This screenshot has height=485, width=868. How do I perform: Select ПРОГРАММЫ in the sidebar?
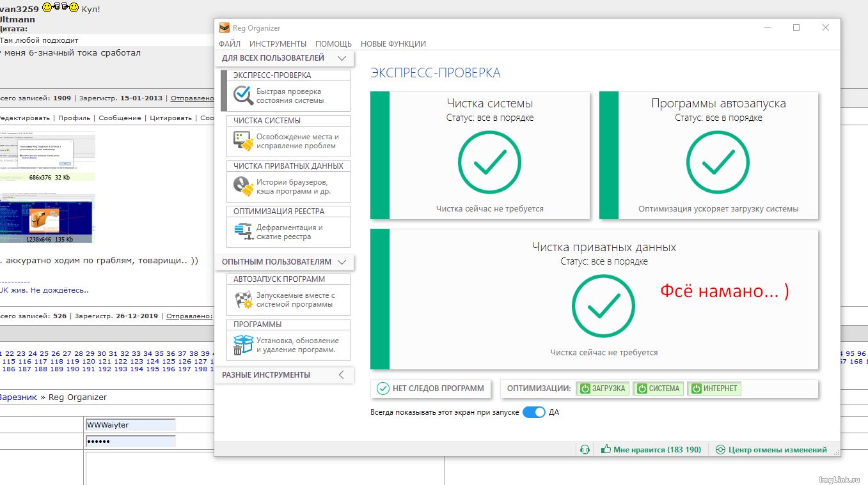point(288,340)
